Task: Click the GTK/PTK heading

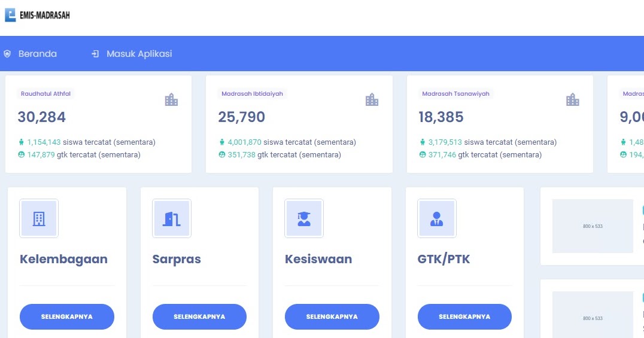Action: (x=443, y=259)
